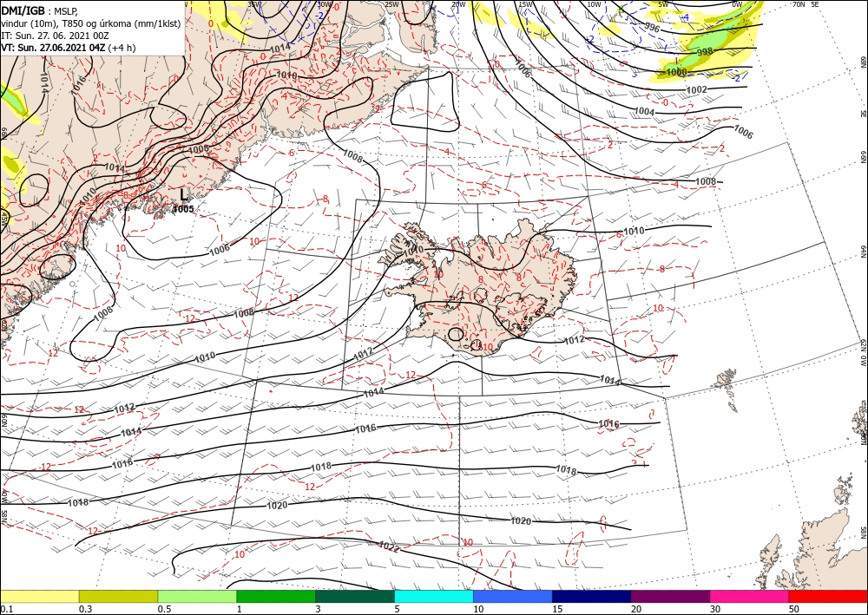This screenshot has height=615, width=868.
Task: Click the '20W' longitude label at top
Action: [458, 4]
